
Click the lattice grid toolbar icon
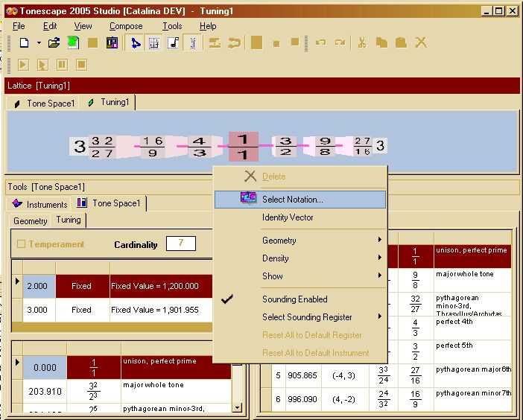coord(154,43)
